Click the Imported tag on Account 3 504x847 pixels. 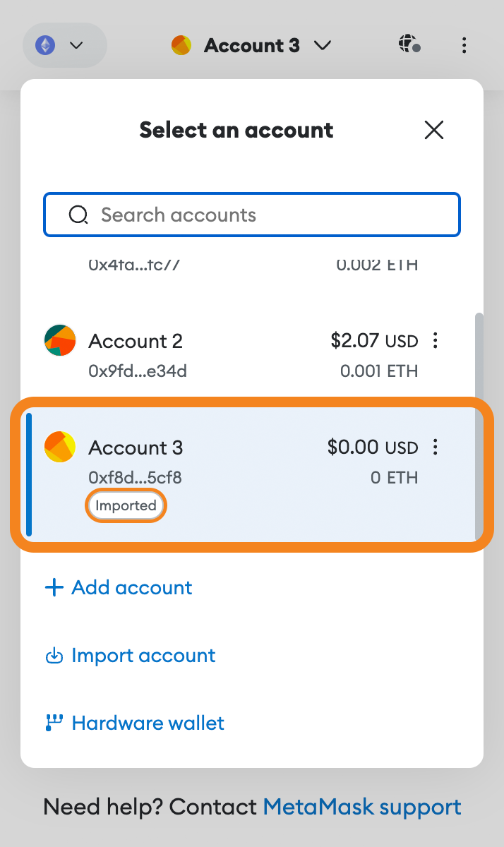pyautogui.click(x=126, y=505)
